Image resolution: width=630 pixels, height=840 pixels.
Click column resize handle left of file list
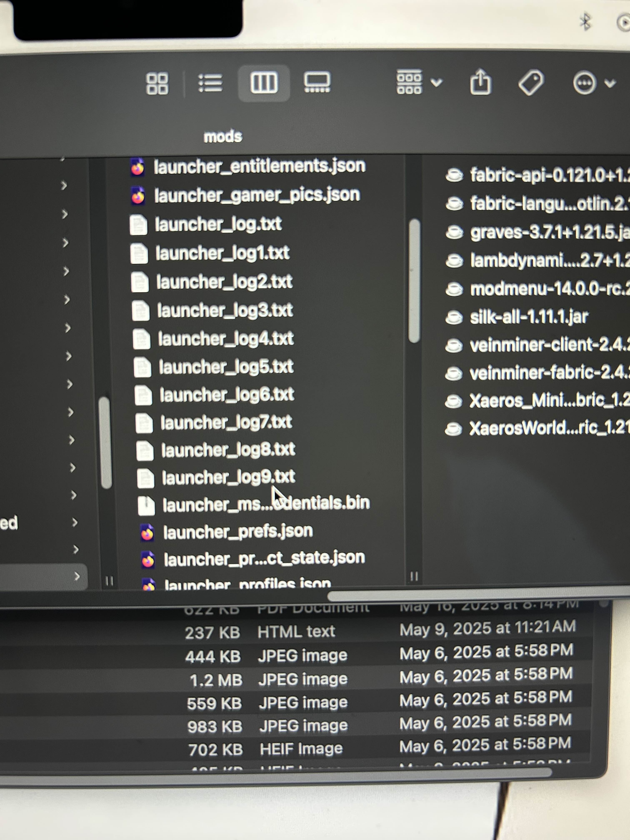click(109, 581)
